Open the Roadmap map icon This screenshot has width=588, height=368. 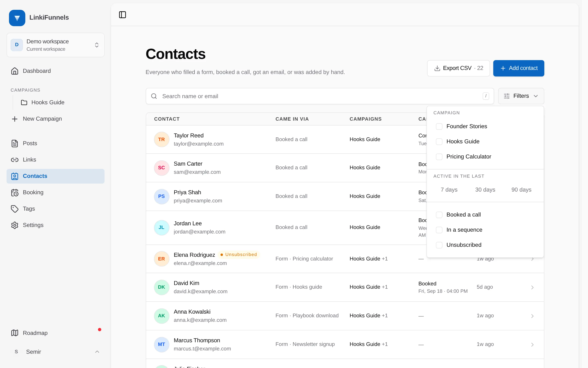(14, 333)
